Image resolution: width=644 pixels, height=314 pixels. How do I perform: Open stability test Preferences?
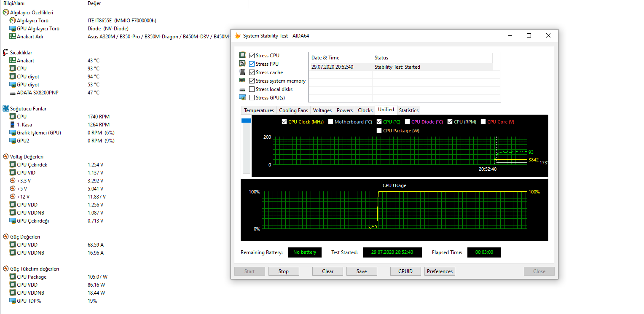click(440, 271)
